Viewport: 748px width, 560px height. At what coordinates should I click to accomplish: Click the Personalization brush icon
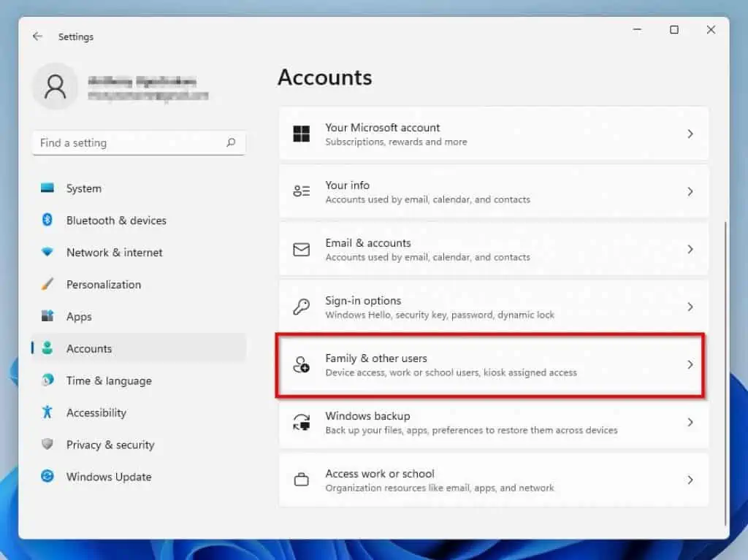click(47, 285)
